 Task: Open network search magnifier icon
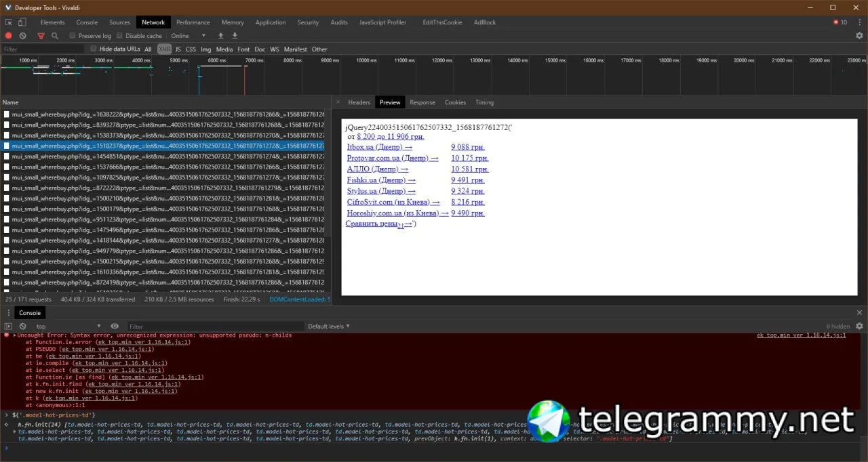55,36
